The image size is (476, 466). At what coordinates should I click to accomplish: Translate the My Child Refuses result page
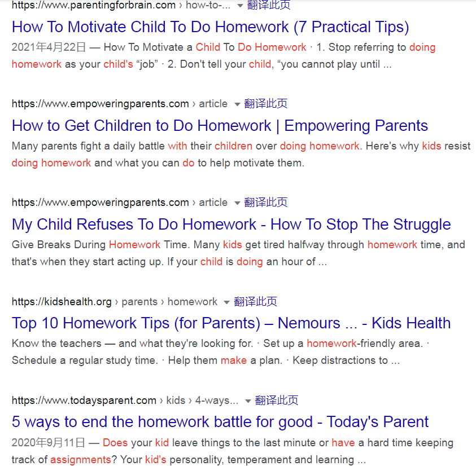[265, 203]
